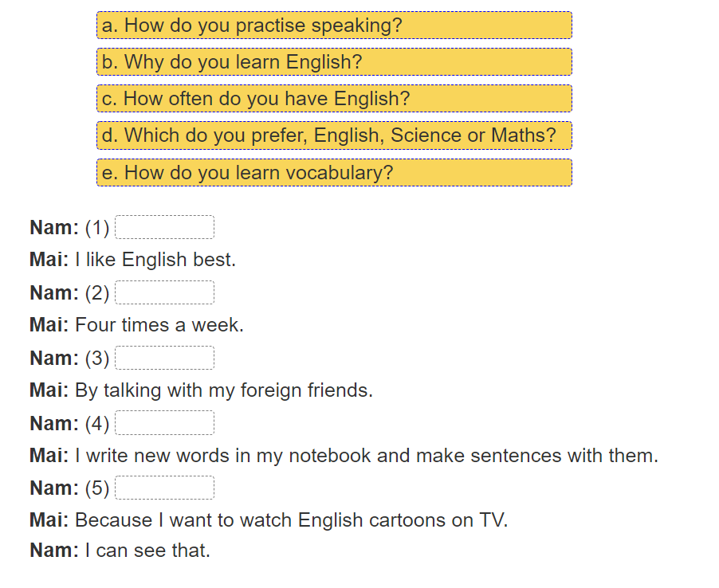Select option a about practising speaking

(x=334, y=25)
